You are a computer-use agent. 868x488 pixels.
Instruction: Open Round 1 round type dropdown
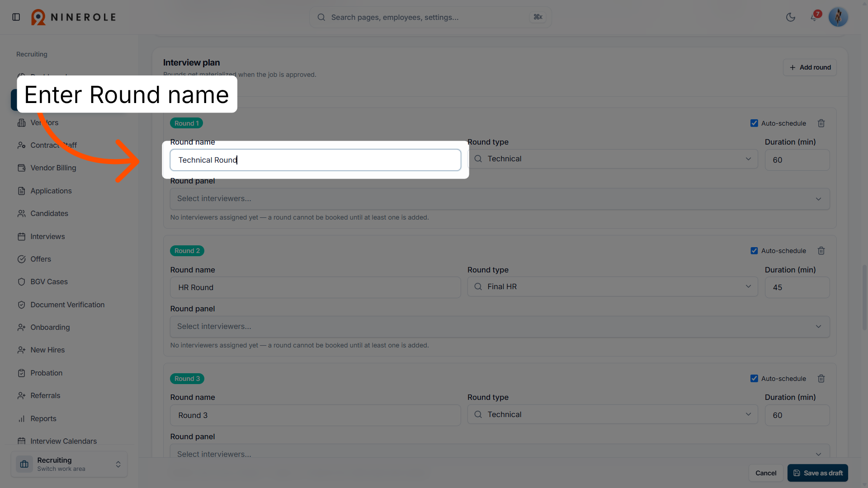coord(613,159)
